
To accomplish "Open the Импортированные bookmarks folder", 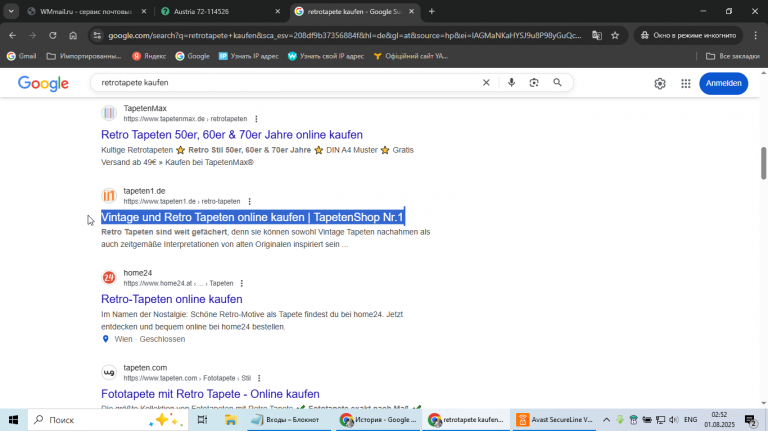I will [84, 56].
